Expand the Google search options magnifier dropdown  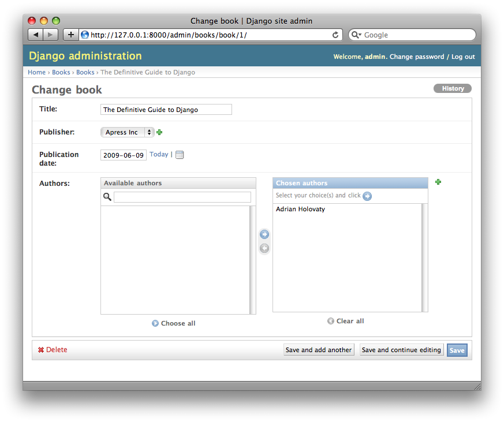(x=356, y=35)
